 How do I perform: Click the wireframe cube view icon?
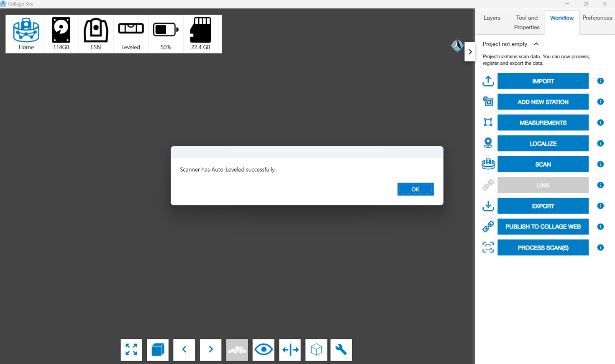click(316, 350)
